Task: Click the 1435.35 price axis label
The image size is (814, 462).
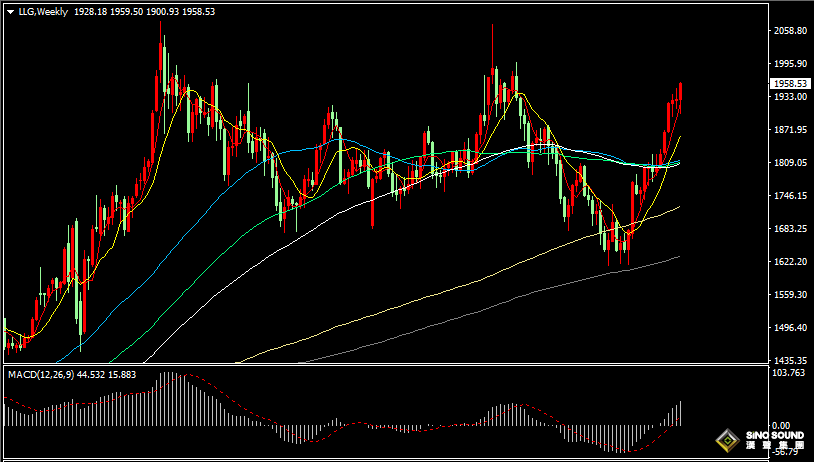Action: pos(788,360)
